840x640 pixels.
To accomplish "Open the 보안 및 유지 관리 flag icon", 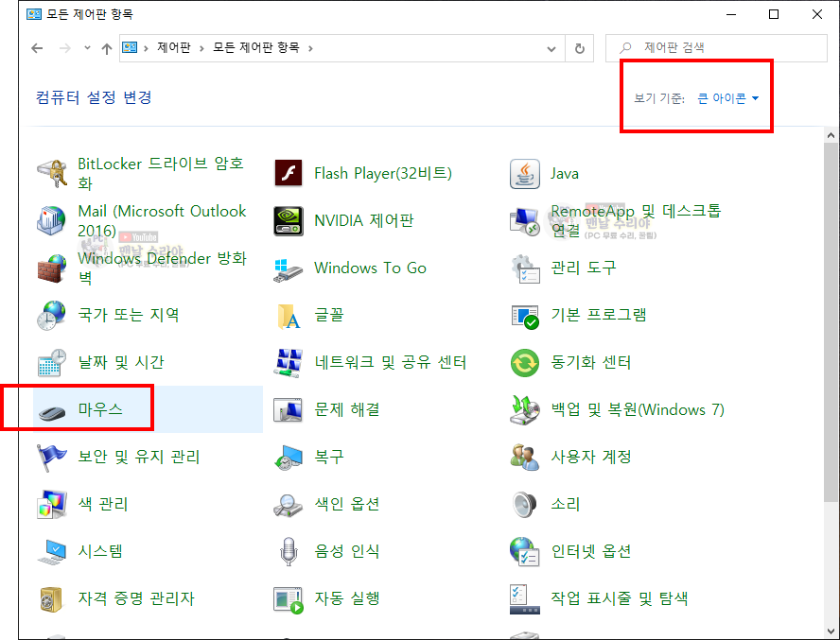I will coord(52,457).
